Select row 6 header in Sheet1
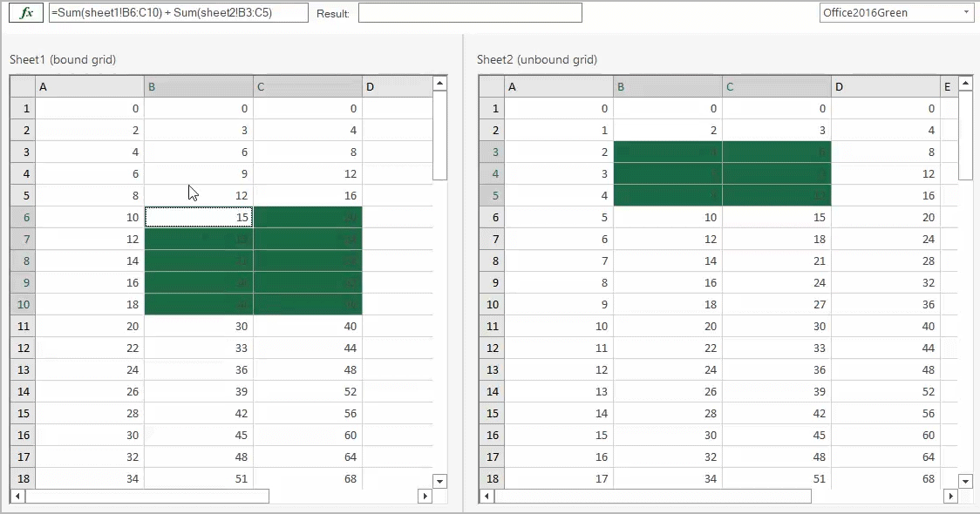The image size is (980, 514). (x=24, y=217)
